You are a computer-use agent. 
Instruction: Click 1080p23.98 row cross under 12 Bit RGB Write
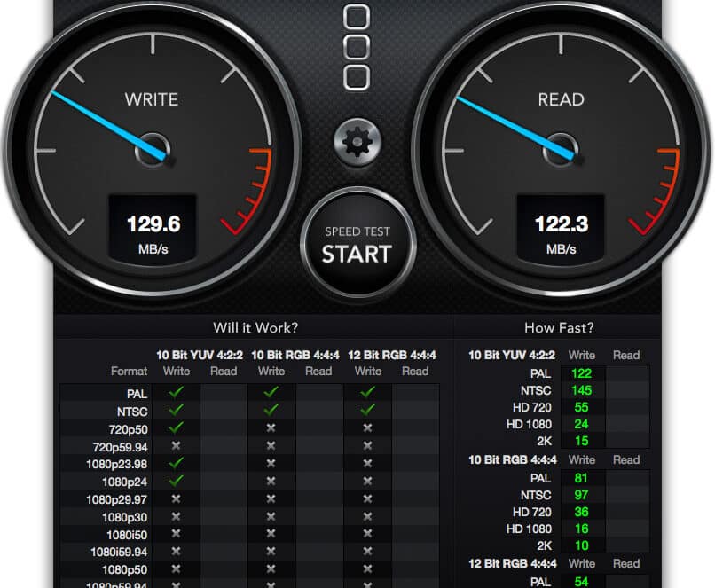coord(367,463)
